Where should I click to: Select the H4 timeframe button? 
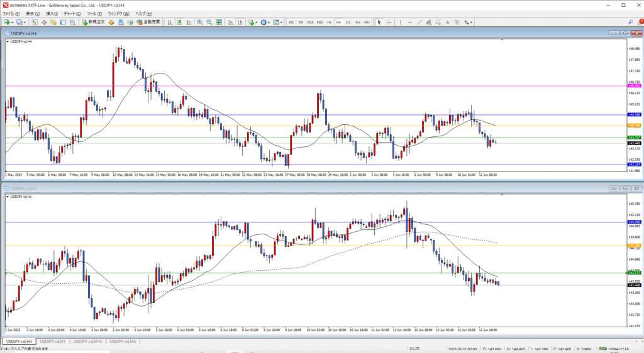tap(338, 22)
